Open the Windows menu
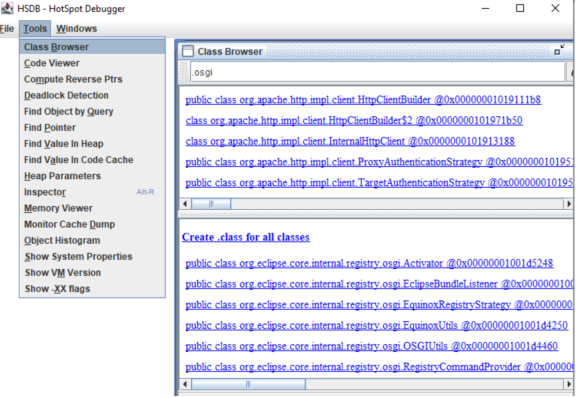Image resolution: width=576 pixels, height=397 pixels. (76, 29)
